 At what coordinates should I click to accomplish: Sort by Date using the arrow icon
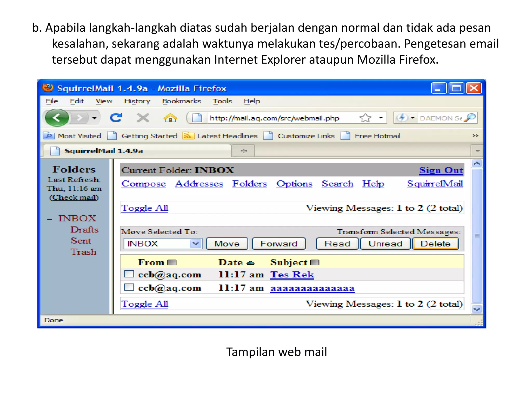[x=250, y=263]
